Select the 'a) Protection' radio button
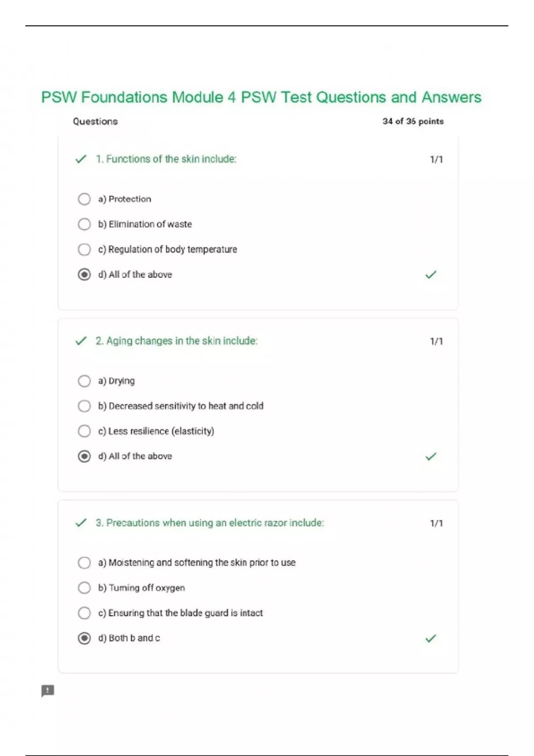The height and width of the screenshot is (756, 534). click(84, 199)
